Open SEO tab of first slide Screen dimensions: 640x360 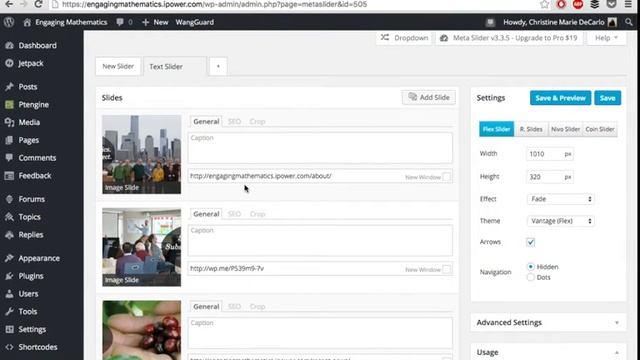pyautogui.click(x=234, y=121)
